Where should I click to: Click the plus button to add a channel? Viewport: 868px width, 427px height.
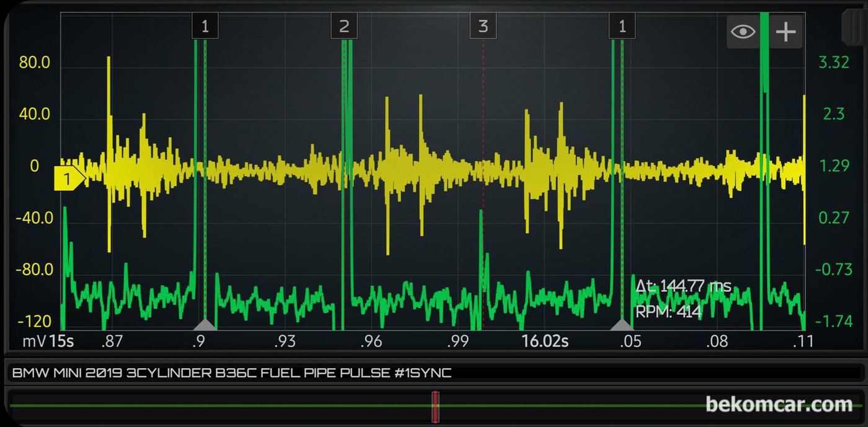786,32
